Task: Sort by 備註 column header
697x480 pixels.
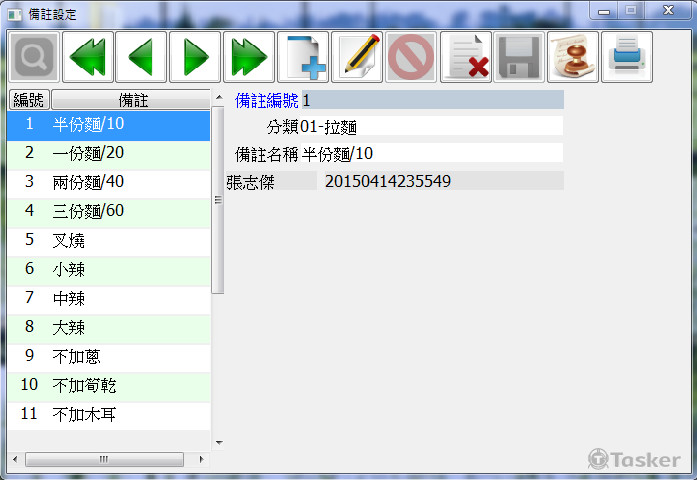Action: pos(130,100)
